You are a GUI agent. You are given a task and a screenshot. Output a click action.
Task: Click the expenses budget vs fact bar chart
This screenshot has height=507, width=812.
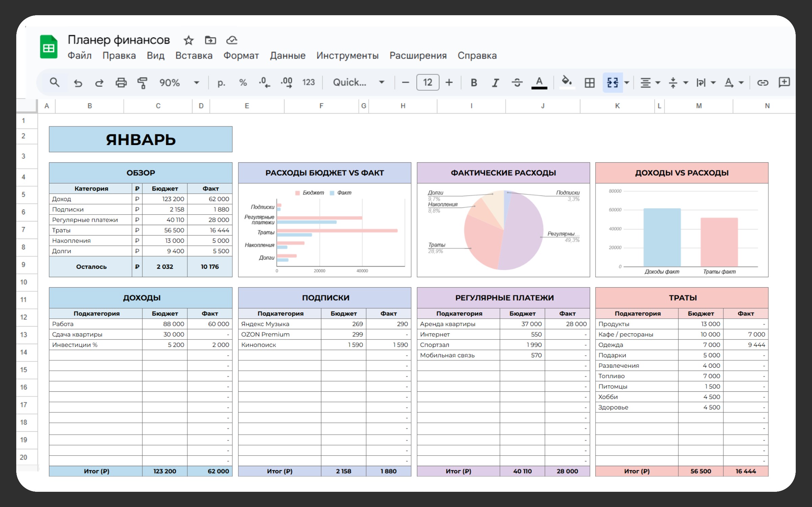325,231
